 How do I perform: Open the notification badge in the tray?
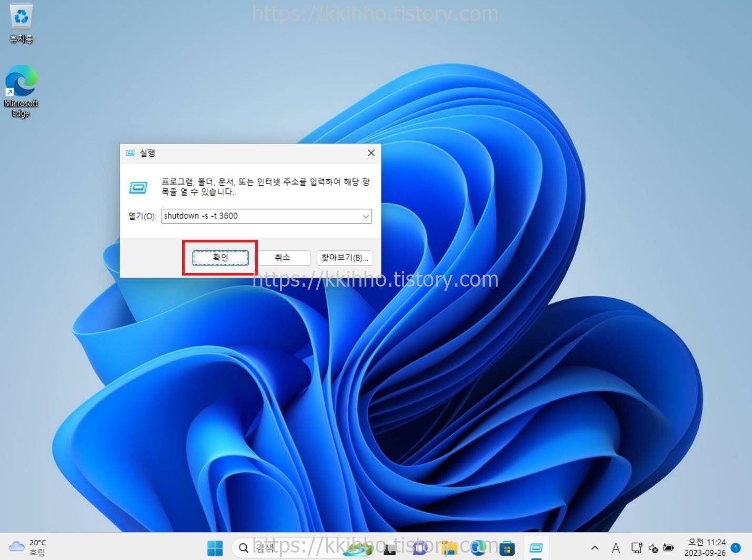pyautogui.click(x=736, y=547)
